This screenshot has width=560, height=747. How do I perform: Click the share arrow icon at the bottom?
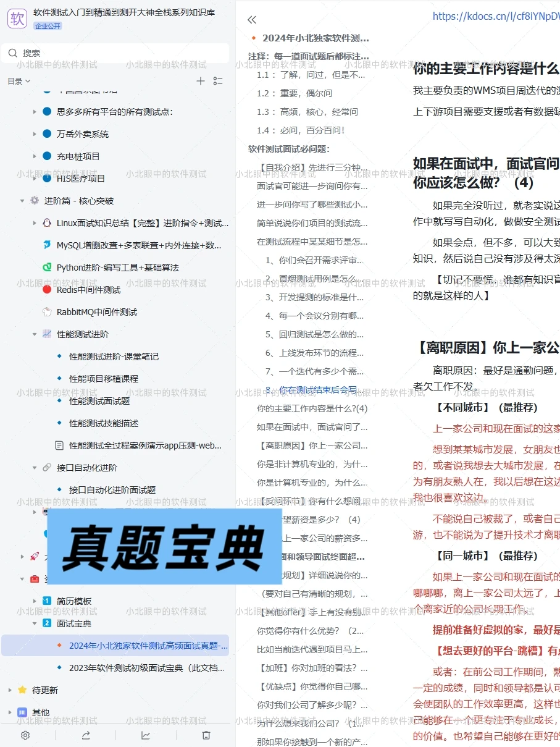[85, 735]
